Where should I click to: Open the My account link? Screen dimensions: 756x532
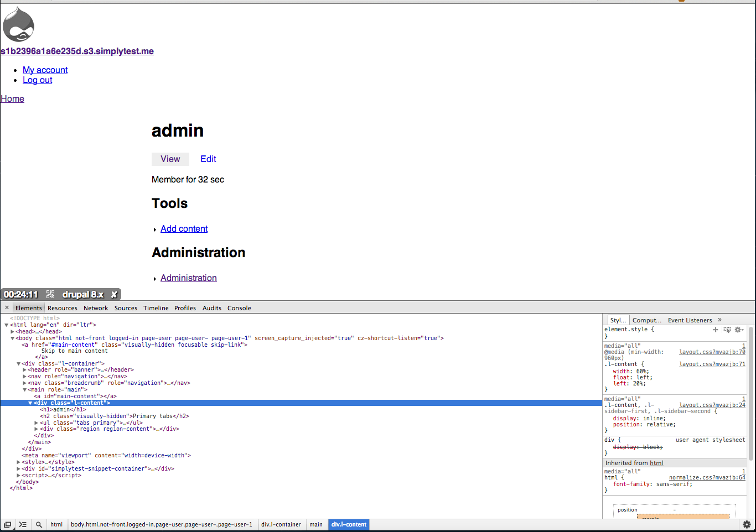coord(45,70)
